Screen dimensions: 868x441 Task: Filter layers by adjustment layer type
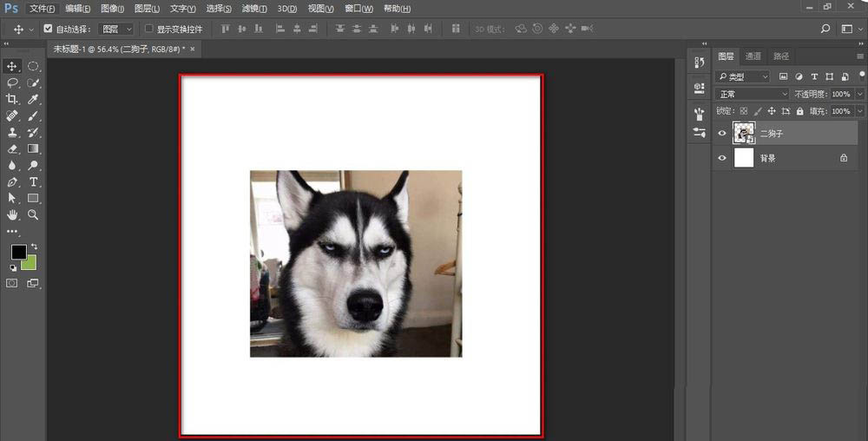pyautogui.click(x=799, y=76)
